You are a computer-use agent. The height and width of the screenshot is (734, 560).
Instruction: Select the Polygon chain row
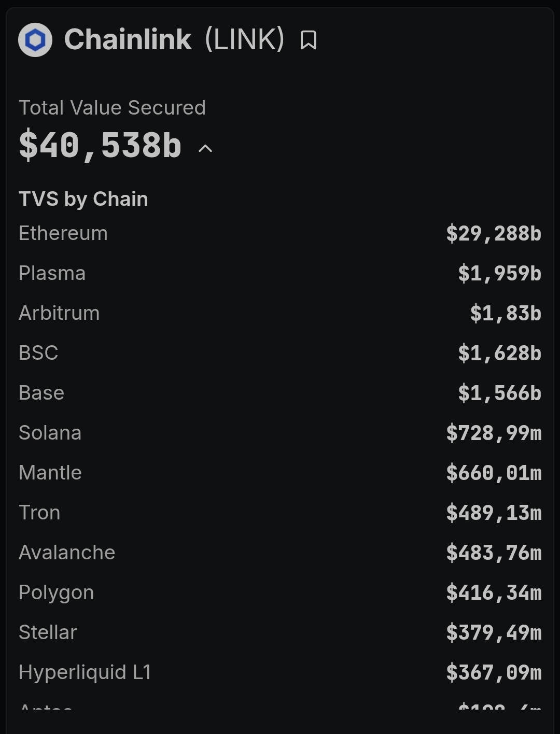pyautogui.click(x=280, y=592)
